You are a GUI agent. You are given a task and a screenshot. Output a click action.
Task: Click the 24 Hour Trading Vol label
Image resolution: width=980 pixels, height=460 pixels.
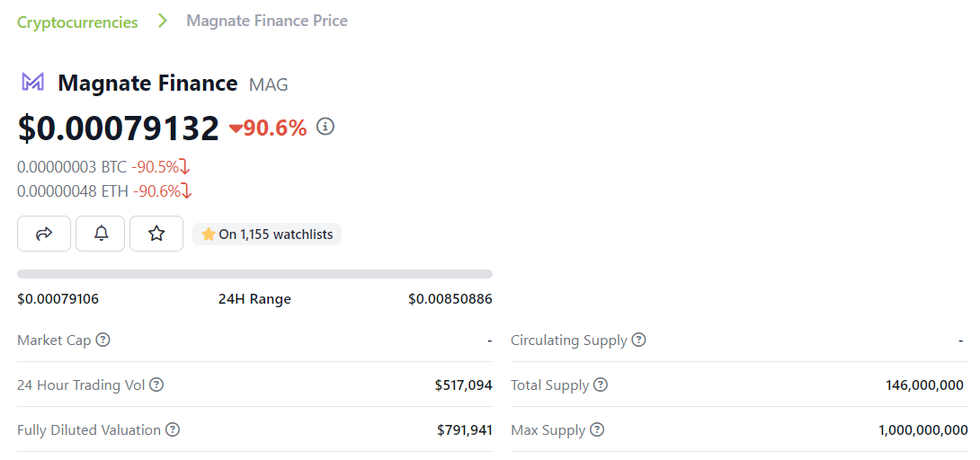tap(81, 385)
